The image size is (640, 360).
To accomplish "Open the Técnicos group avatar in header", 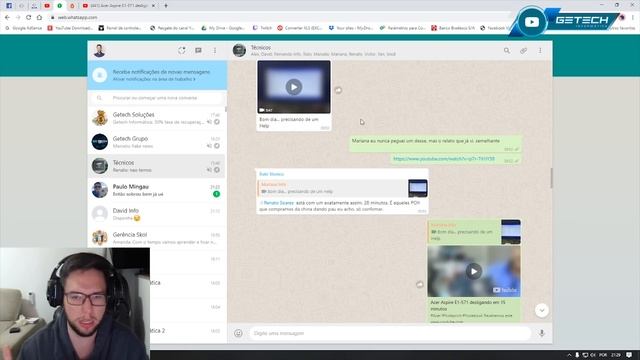I will click(239, 51).
